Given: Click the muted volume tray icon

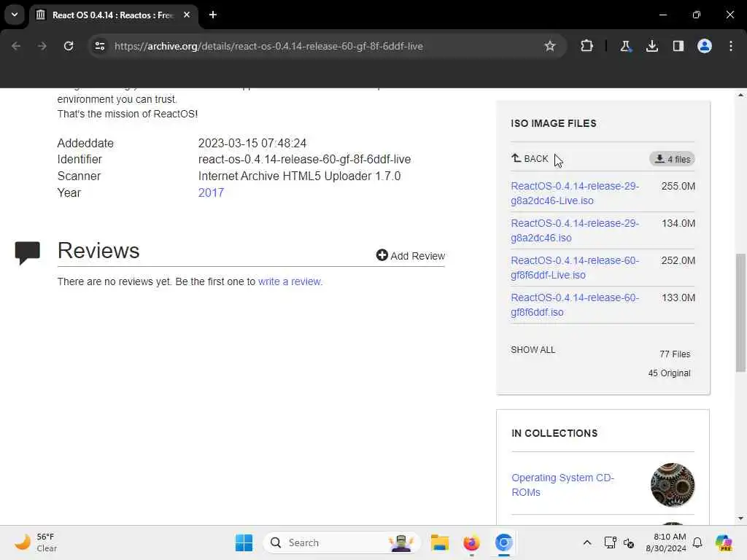Looking at the screenshot, I should click(x=629, y=542).
